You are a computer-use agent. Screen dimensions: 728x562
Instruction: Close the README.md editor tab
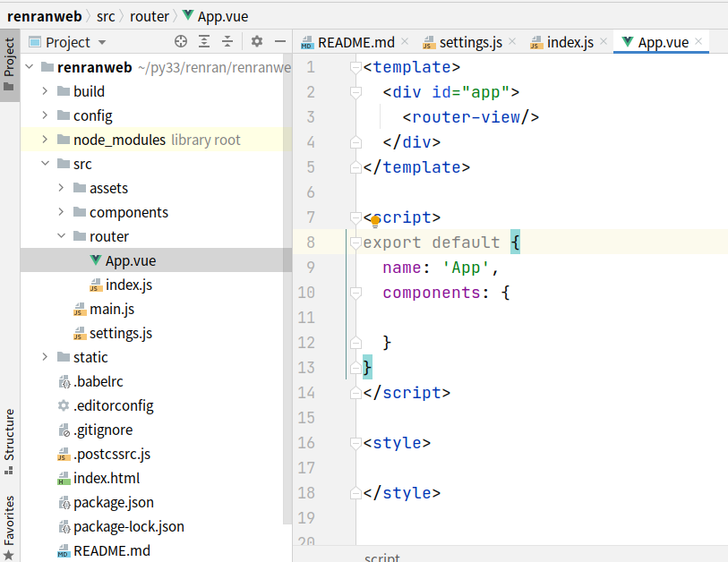coord(405,41)
